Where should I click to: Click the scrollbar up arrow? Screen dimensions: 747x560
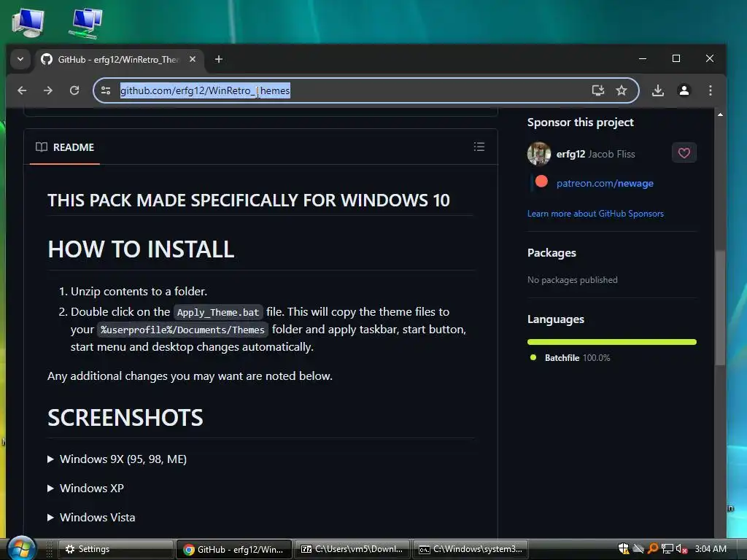pyautogui.click(x=720, y=114)
